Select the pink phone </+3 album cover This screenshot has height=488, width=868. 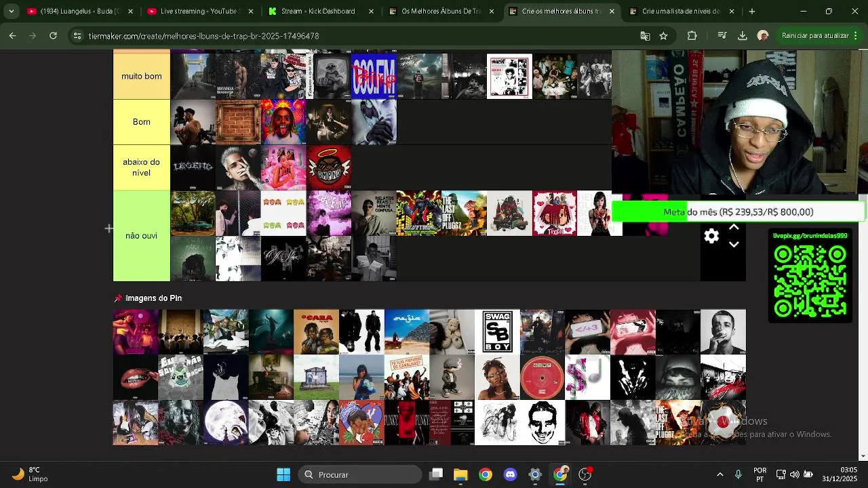(587, 332)
